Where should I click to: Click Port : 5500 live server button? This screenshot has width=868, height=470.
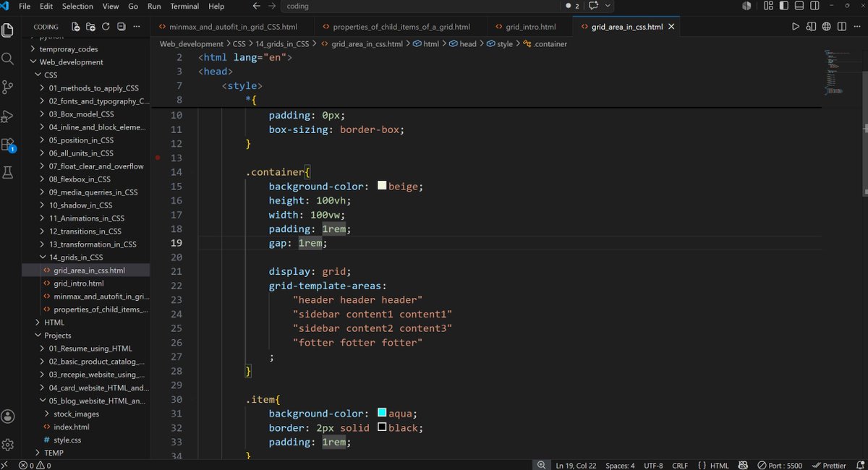[x=780, y=465]
